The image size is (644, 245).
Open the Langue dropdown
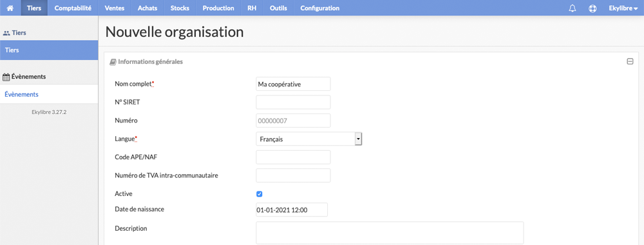point(309,139)
